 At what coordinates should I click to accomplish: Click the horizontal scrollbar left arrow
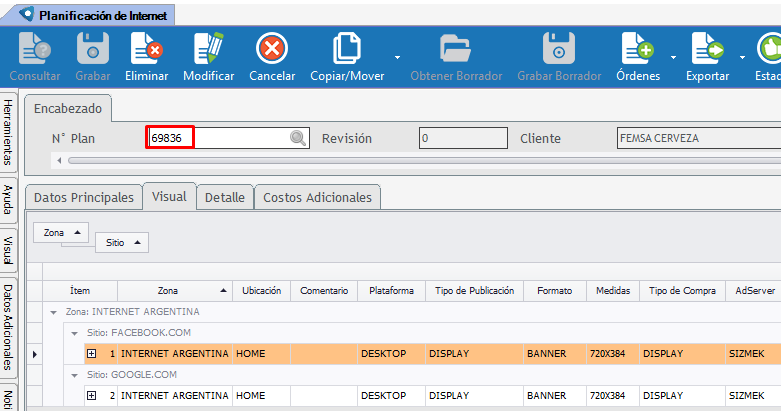(59, 160)
